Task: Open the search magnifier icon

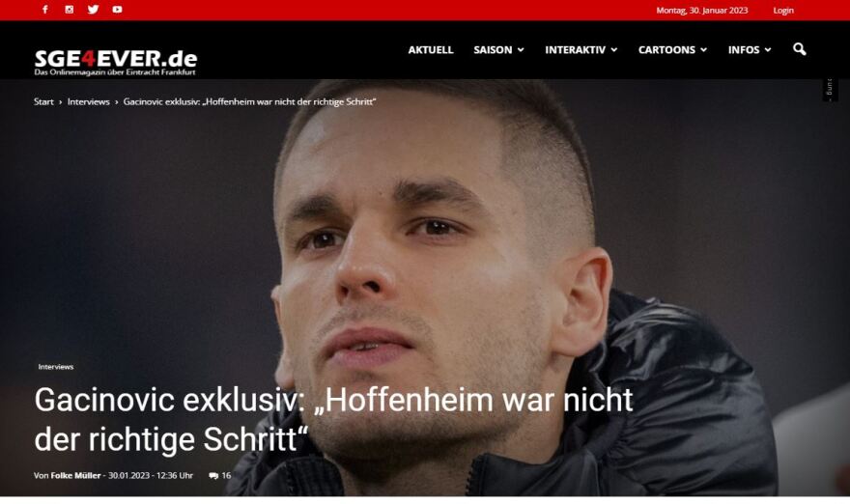Action: [799, 49]
